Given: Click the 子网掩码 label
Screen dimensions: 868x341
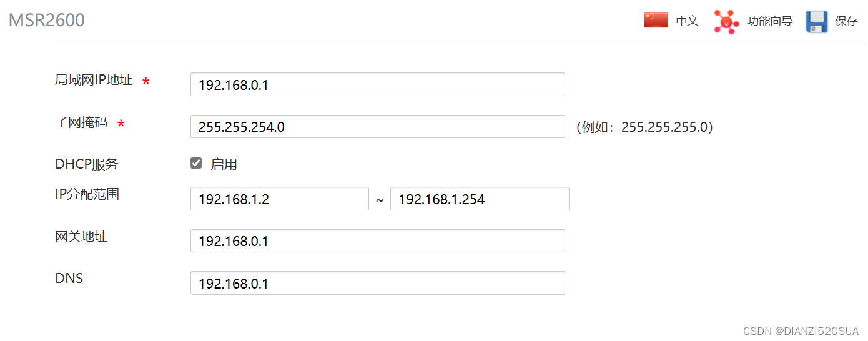Looking at the screenshot, I should (x=81, y=122).
